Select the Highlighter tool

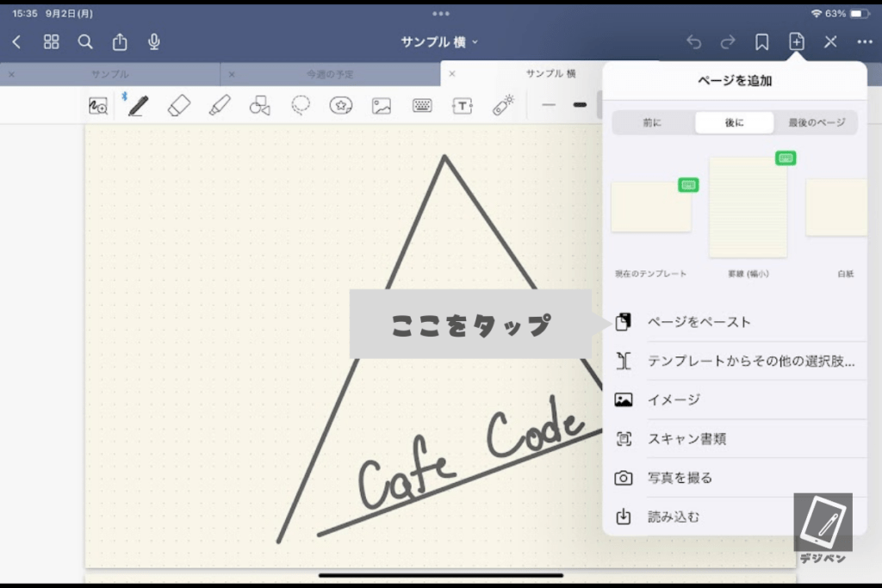coord(220,105)
